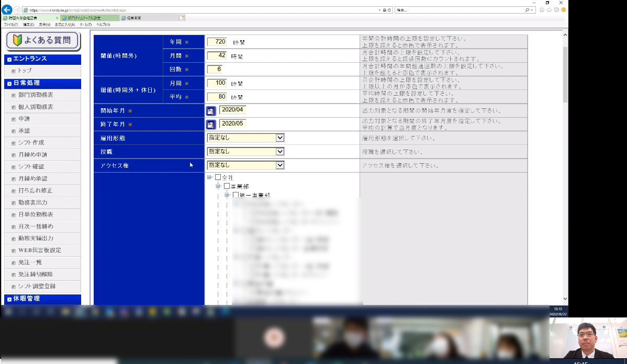
Task: Click the icon beside 月締め申請
Action: [x=14, y=155]
